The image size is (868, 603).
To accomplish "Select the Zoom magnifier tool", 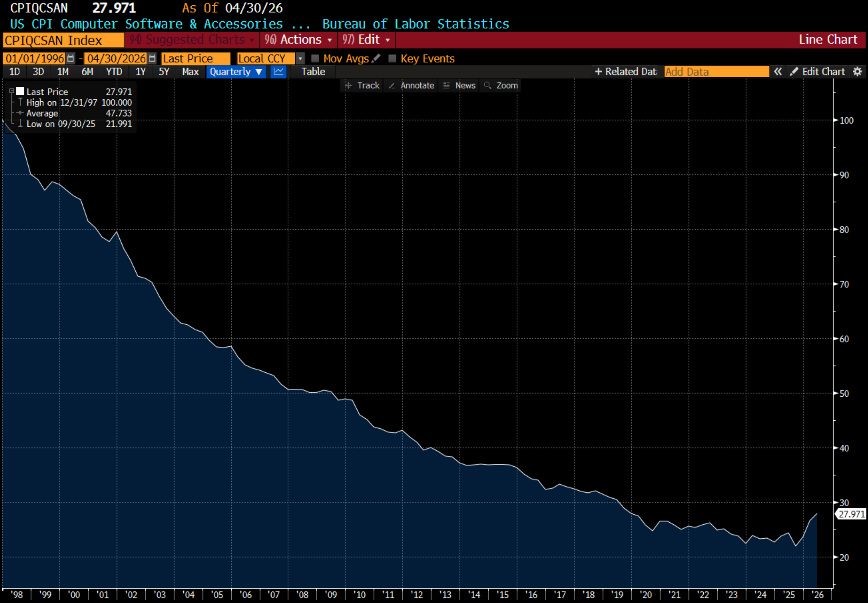I will pos(501,85).
